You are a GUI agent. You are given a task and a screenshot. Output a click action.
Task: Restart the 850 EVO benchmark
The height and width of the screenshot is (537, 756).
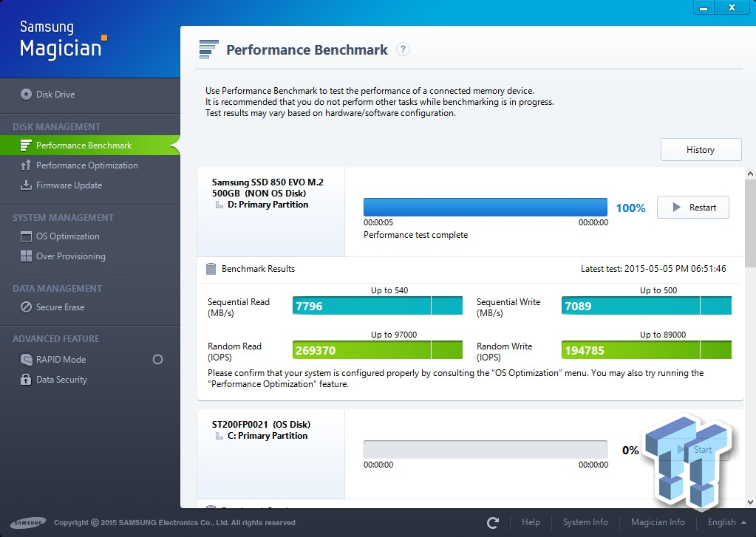[x=693, y=208]
